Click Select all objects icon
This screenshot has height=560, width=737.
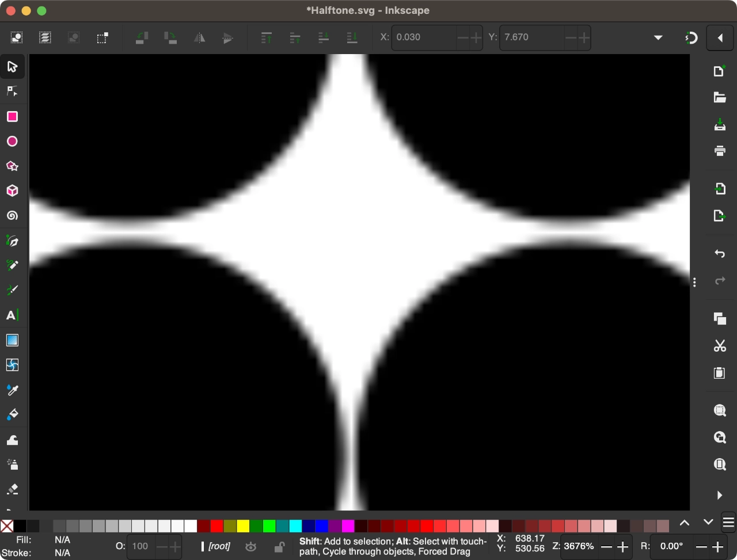click(x=16, y=38)
